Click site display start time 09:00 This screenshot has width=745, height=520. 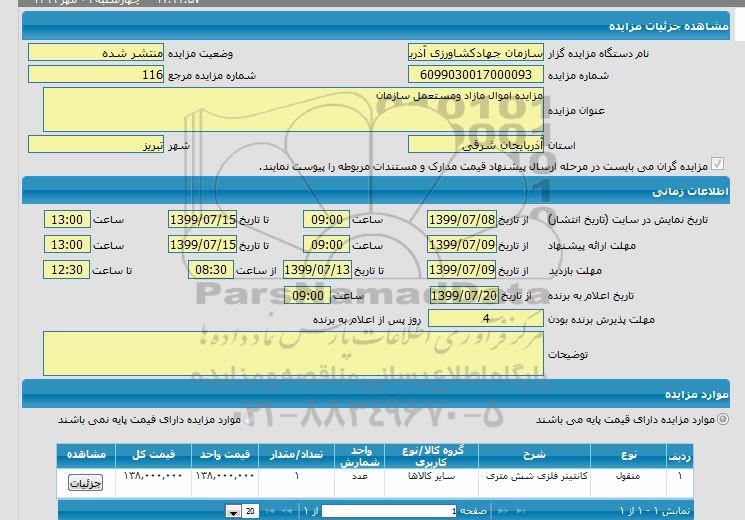pyautogui.click(x=326, y=220)
